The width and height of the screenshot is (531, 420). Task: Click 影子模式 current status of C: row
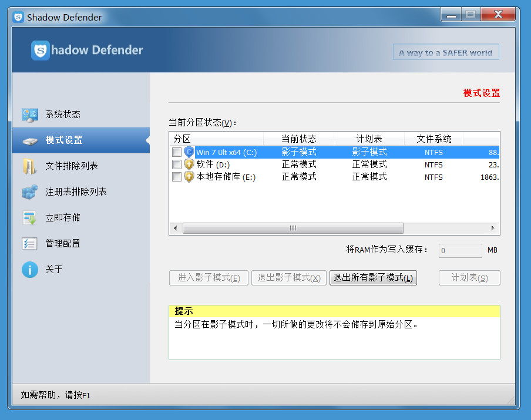pyautogui.click(x=299, y=152)
